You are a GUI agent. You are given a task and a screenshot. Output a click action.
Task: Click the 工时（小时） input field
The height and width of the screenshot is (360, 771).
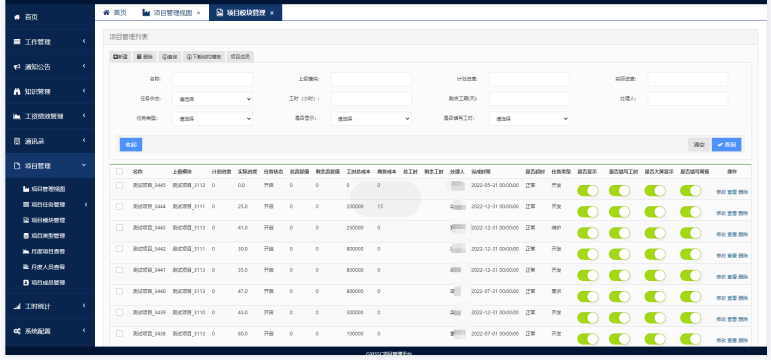(371, 99)
